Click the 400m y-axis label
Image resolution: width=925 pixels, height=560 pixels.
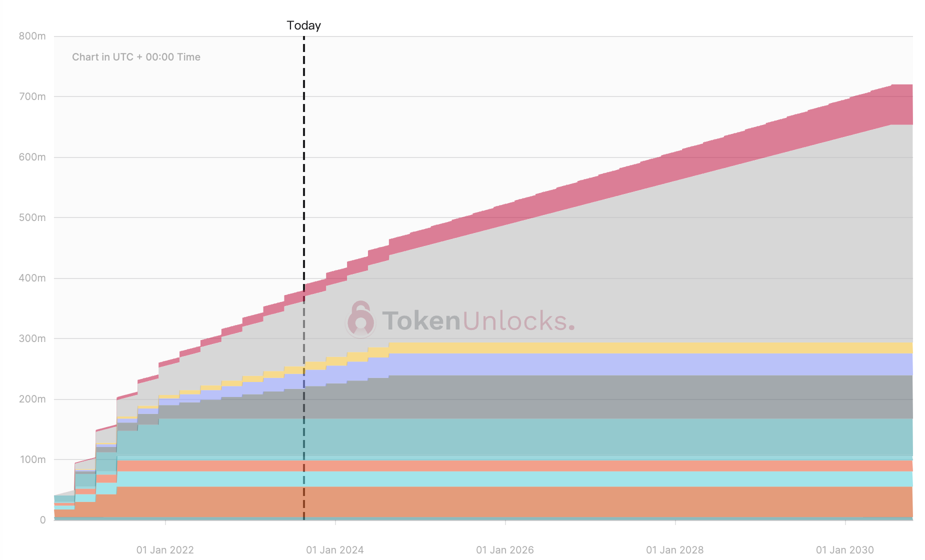click(x=32, y=278)
